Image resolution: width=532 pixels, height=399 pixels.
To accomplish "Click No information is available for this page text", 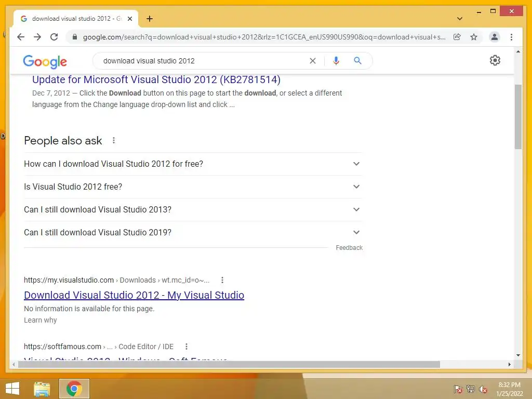I will (89, 309).
